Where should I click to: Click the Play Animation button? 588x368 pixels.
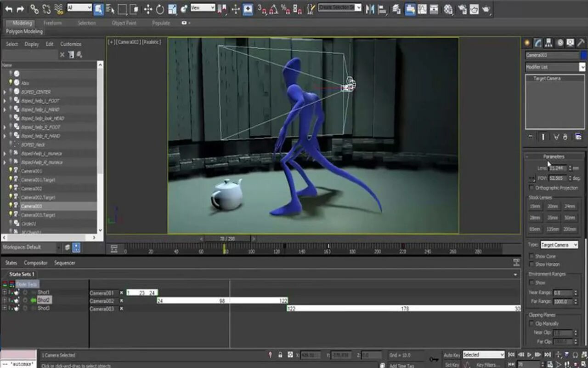pos(529,355)
